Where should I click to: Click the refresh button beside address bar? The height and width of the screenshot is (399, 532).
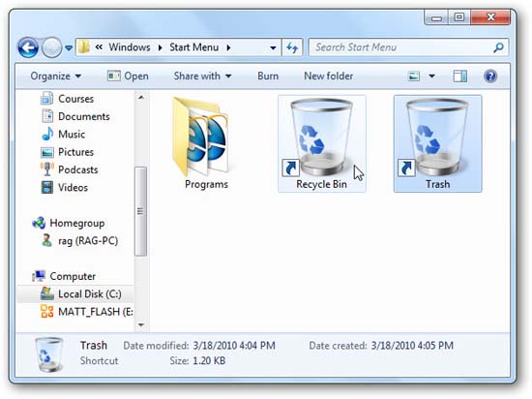click(292, 47)
